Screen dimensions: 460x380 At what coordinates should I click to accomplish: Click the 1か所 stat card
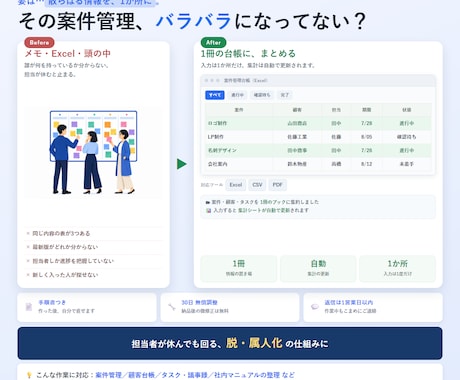[x=397, y=268]
